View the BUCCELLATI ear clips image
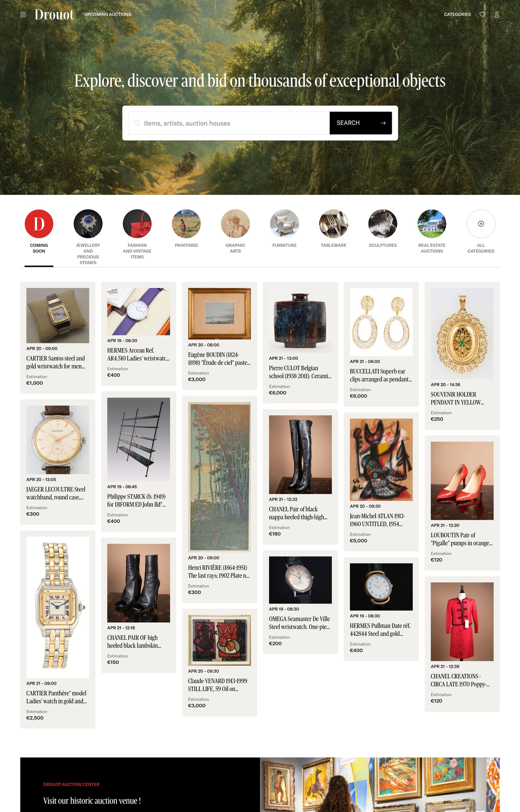This screenshot has width=520, height=812. 381,322
